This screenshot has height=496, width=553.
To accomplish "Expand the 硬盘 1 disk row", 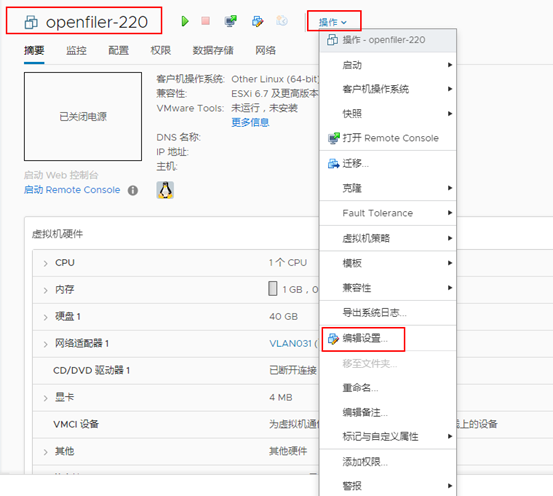I will click(x=45, y=317).
